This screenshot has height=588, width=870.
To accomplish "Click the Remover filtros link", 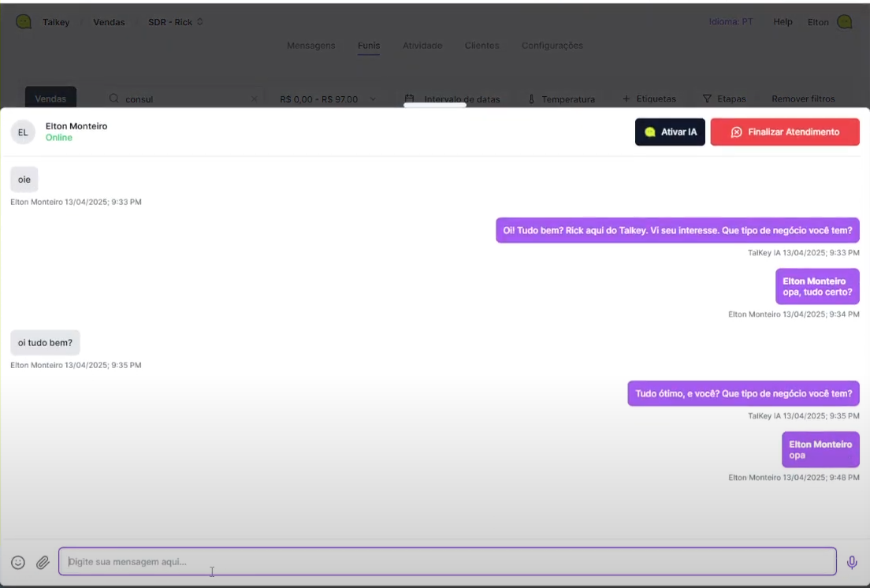I will tap(803, 99).
